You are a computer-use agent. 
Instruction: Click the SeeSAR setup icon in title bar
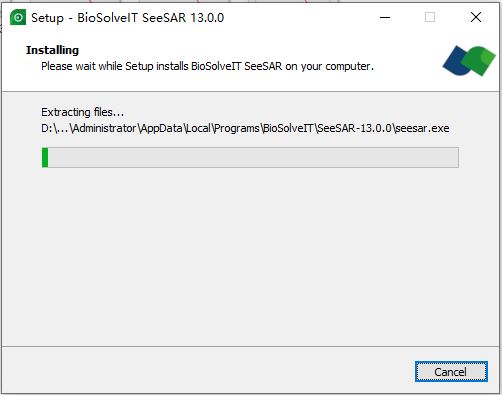point(18,17)
